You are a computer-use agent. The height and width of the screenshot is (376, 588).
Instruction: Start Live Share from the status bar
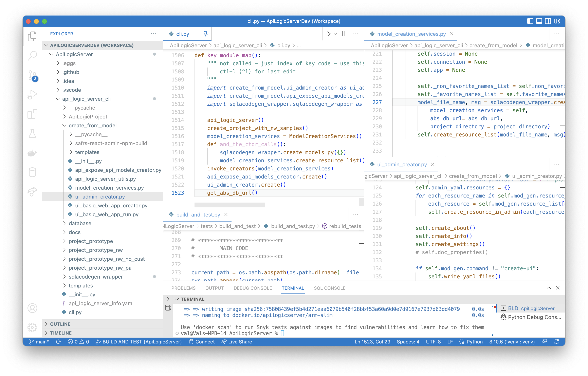tap(237, 342)
